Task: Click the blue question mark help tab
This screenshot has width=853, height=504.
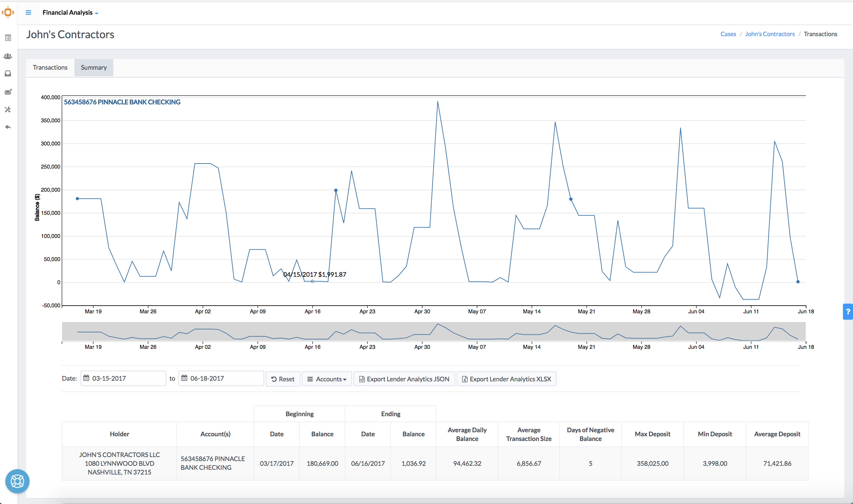Action: point(848,311)
